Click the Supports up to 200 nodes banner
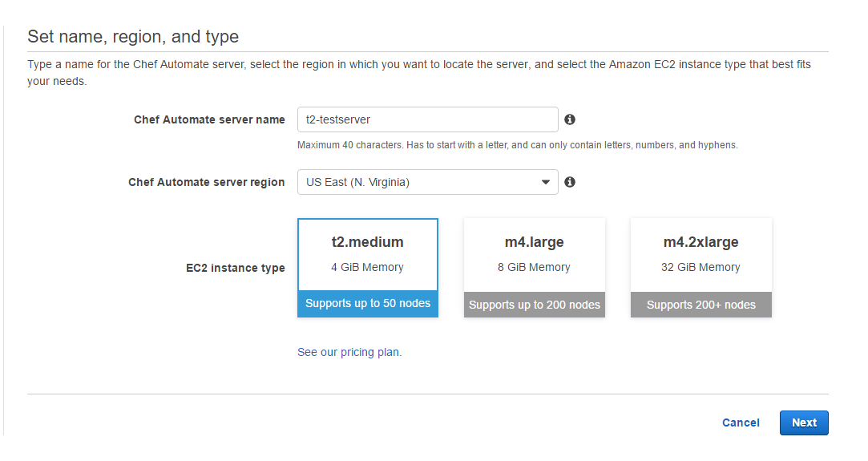Screen dimensions: 868x461 pyautogui.click(x=535, y=305)
